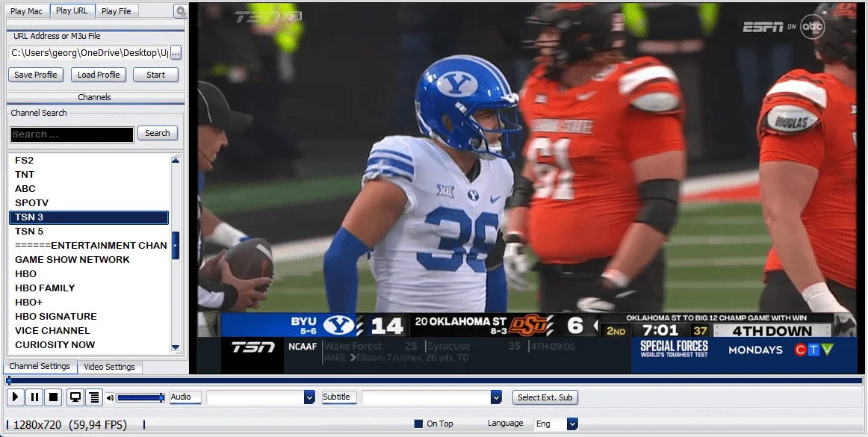Viewport: 868px width, 437px height.
Task: Toggle fullscreen with the monitor icon
Action: [x=75, y=397]
